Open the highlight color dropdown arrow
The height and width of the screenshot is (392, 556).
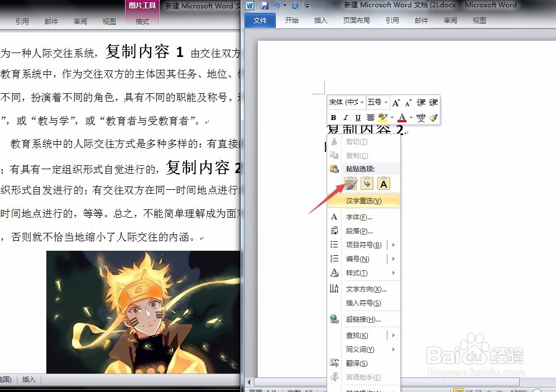[x=392, y=117]
